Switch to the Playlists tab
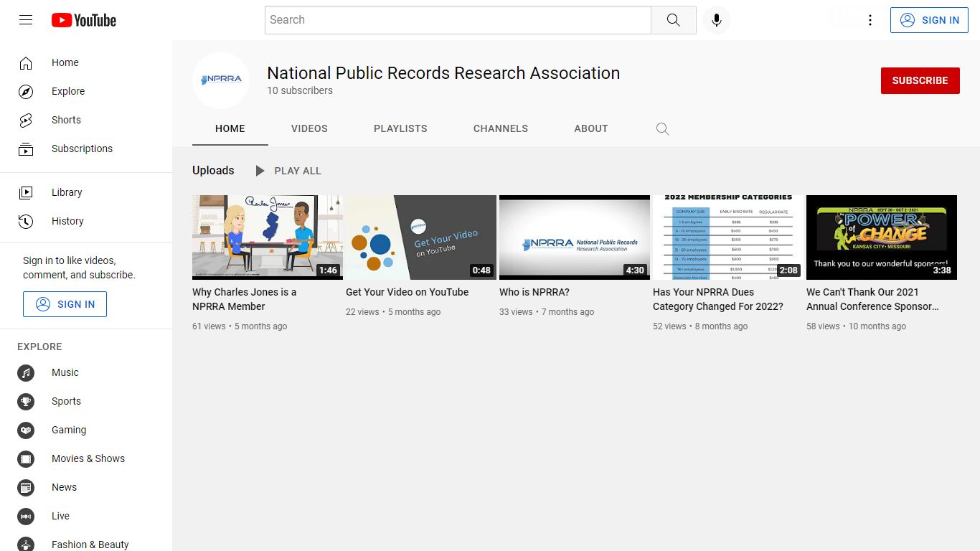 click(400, 128)
